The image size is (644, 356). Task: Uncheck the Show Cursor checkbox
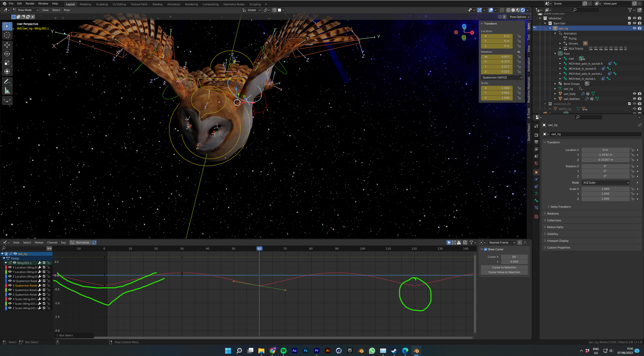click(x=486, y=249)
